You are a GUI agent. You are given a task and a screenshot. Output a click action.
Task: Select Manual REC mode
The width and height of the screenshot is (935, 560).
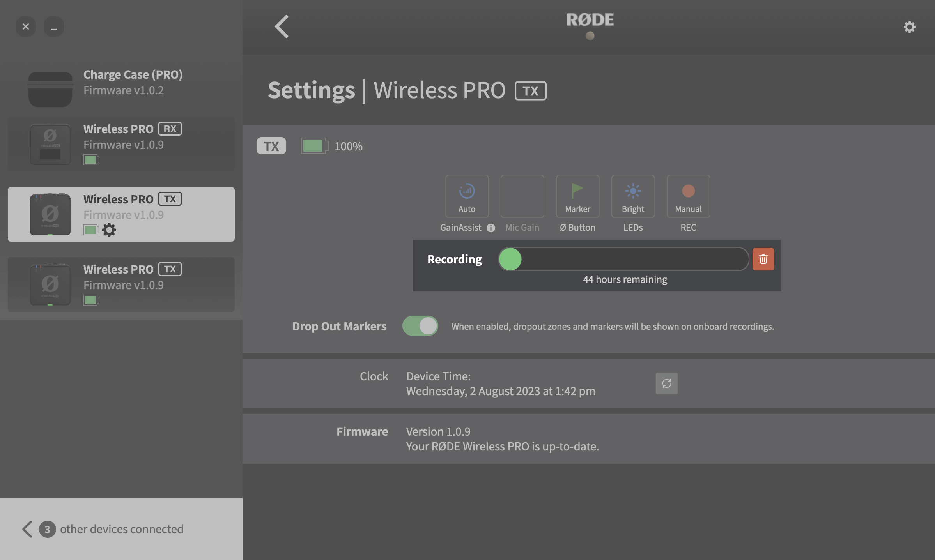[688, 196]
